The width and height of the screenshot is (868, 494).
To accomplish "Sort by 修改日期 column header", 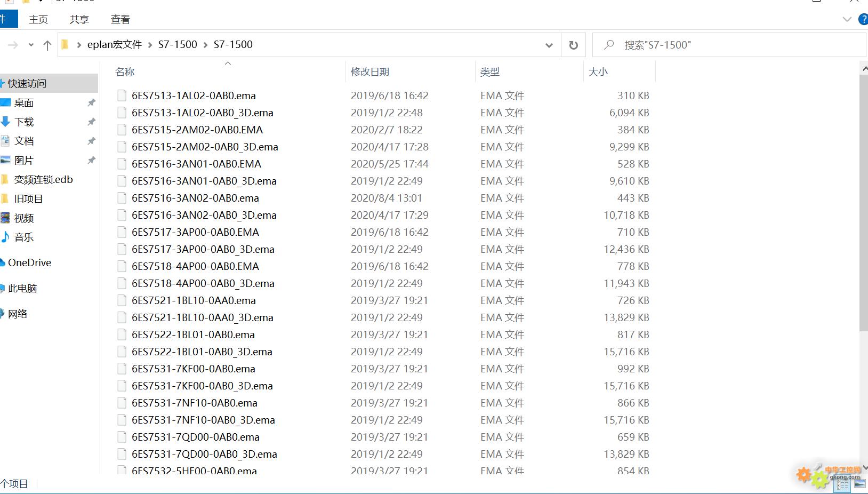I will (370, 71).
